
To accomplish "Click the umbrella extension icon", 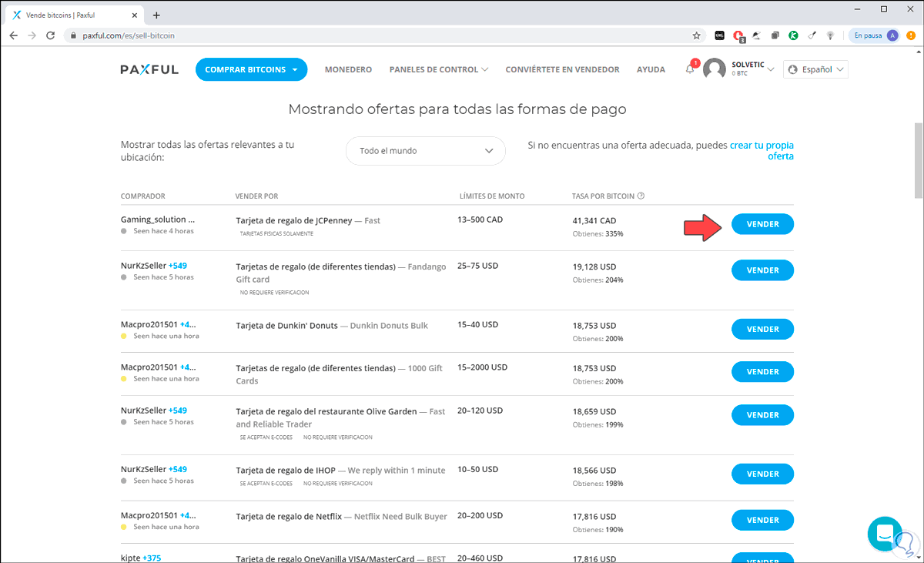I will tap(757, 35).
